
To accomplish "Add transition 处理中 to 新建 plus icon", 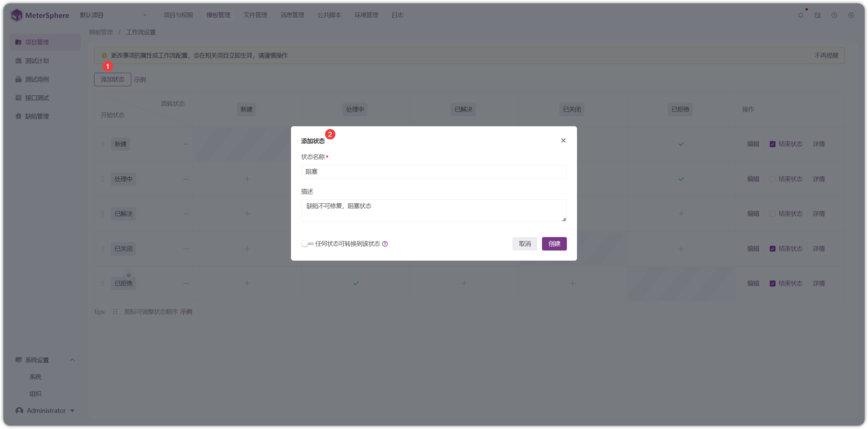I will click(x=247, y=179).
